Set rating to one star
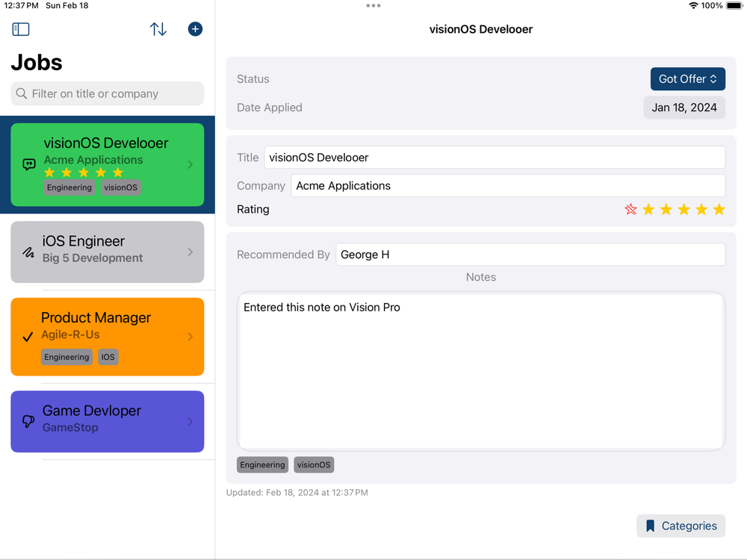 648,209
